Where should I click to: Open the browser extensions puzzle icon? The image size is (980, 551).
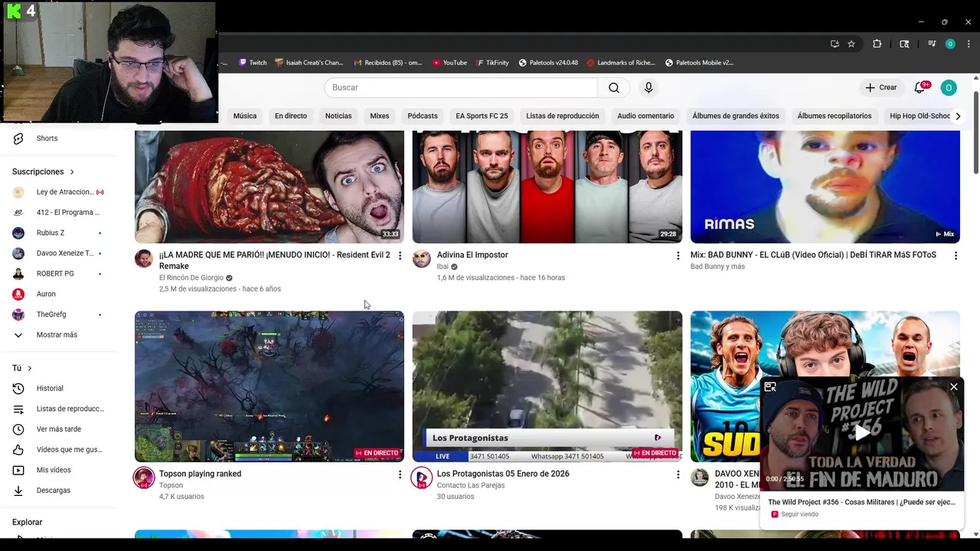[877, 44]
